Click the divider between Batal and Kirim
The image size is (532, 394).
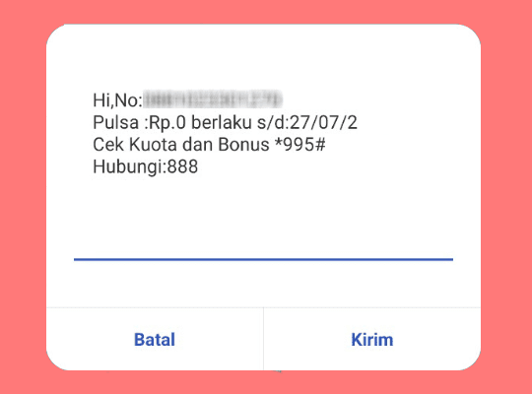click(x=263, y=339)
